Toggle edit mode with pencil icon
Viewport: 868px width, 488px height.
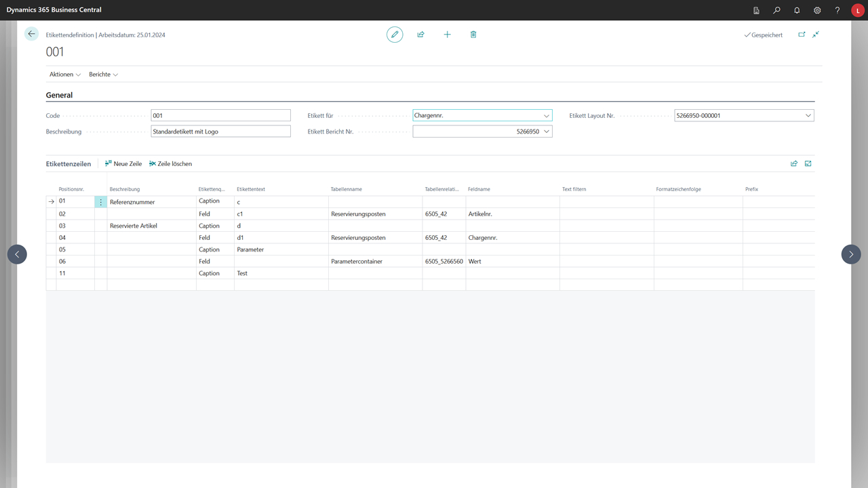pyautogui.click(x=395, y=35)
